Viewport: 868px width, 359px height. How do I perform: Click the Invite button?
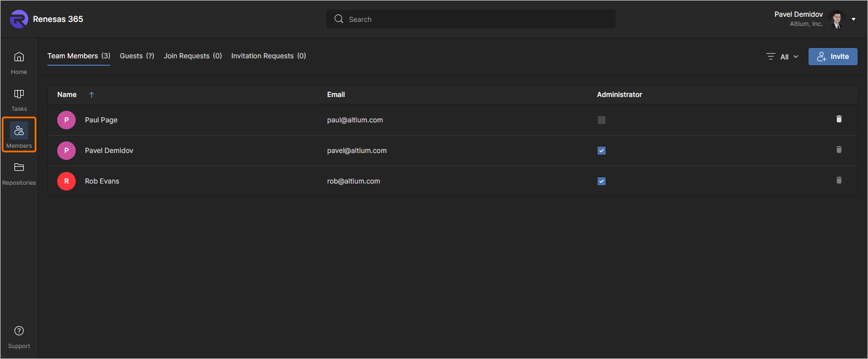(x=833, y=57)
